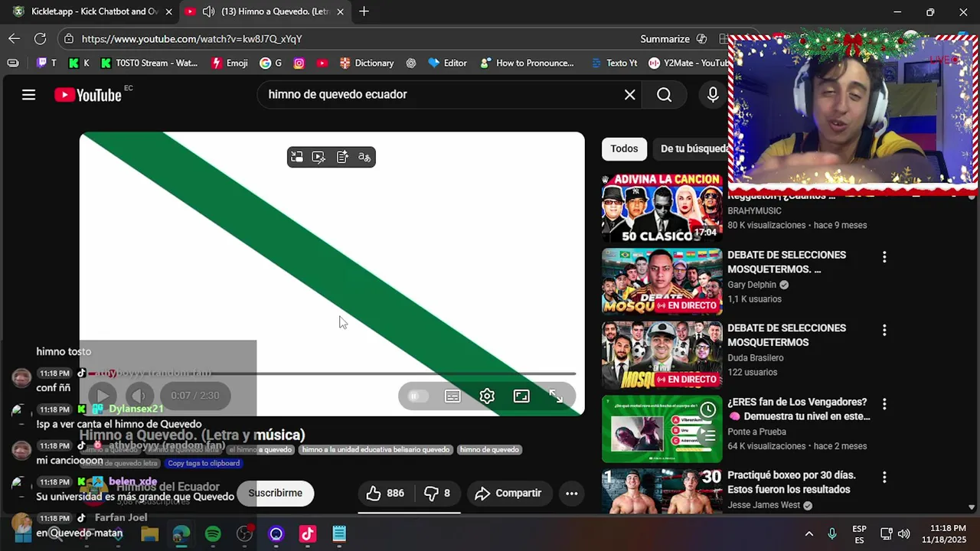Viewport: 980px width, 551px height.
Task: Subscribe with the Suscribirme button
Action: click(275, 494)
